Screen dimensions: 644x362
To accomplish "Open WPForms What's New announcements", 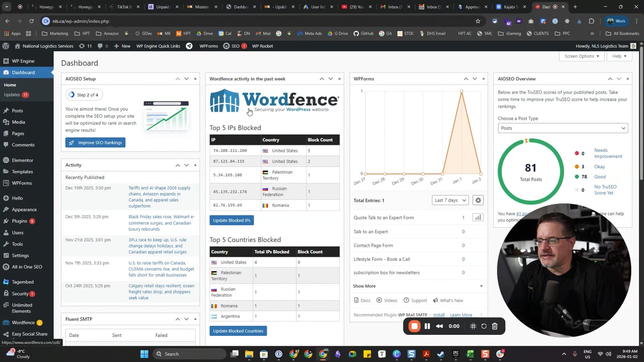I will 448,300.
